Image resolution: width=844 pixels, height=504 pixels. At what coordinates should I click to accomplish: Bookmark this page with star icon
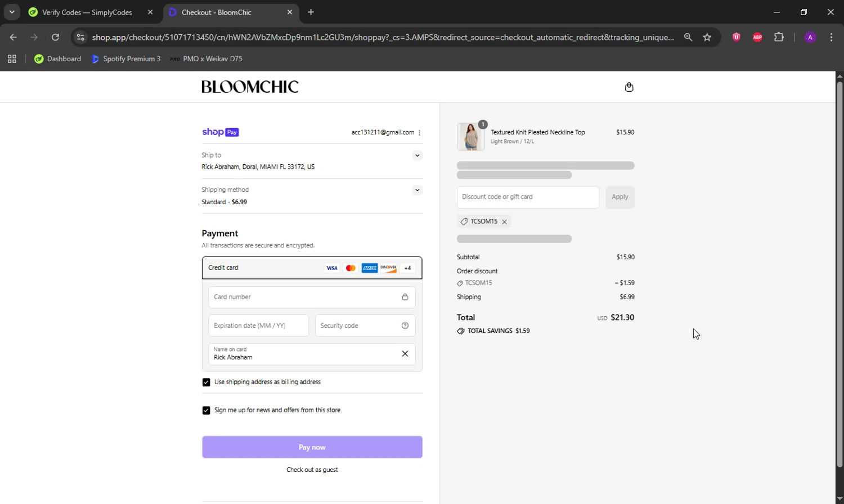tap(707, 37)
